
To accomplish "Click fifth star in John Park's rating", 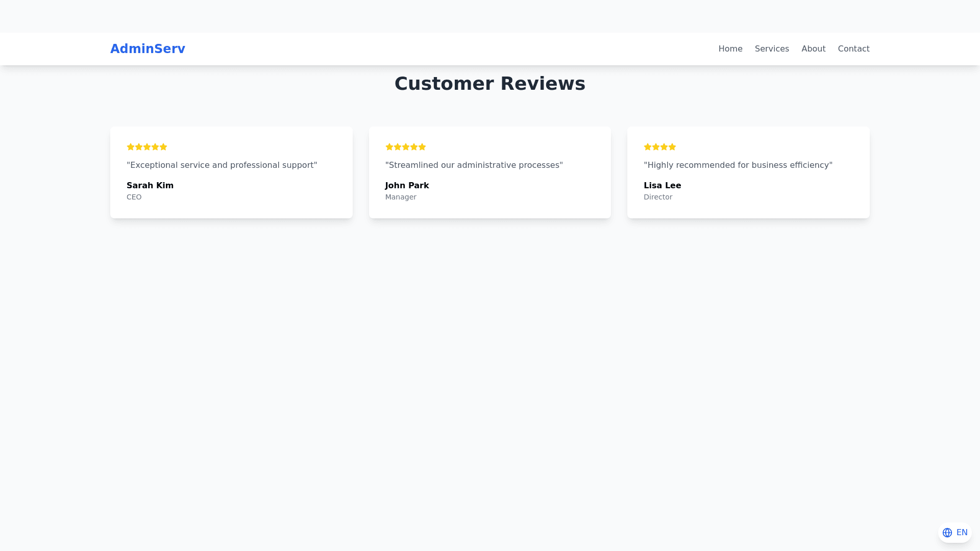I will tap(422, 147).
